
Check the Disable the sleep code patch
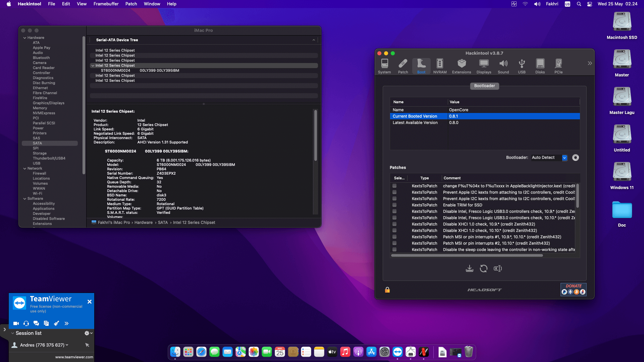coord(394,249)
